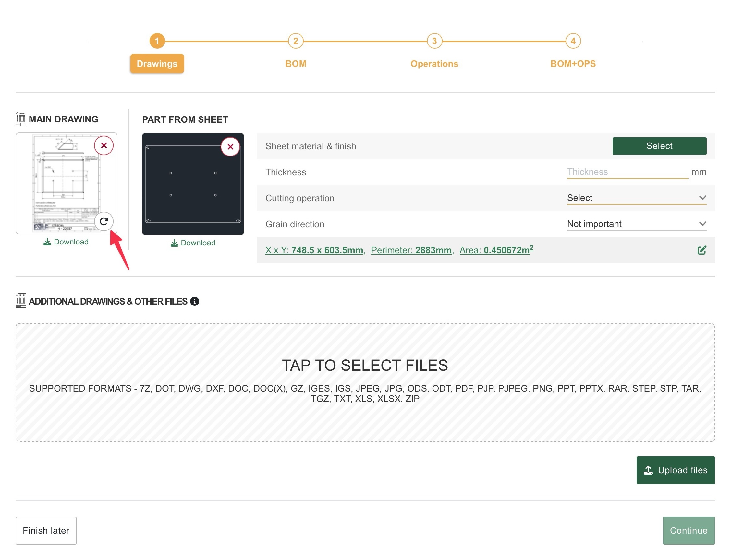
Task: Expand the Grain direction dropdown
Action: coord(636,224)
